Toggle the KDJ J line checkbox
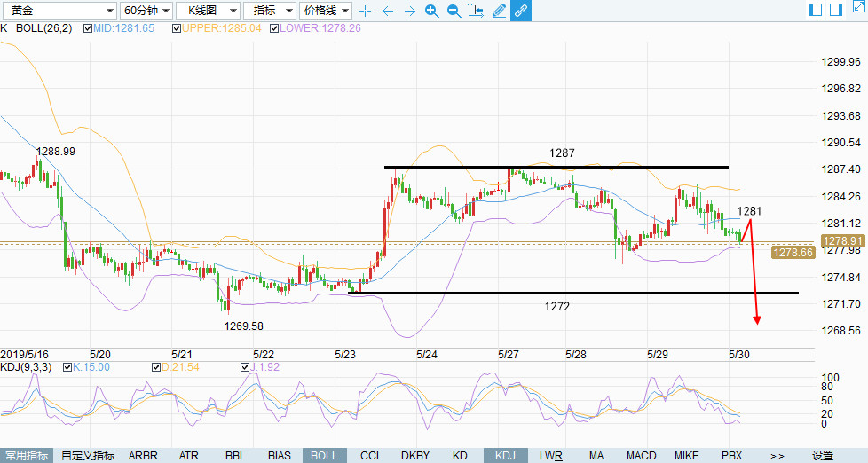The width and height of the screenshot is (868, 463). [x=246, y=367]
